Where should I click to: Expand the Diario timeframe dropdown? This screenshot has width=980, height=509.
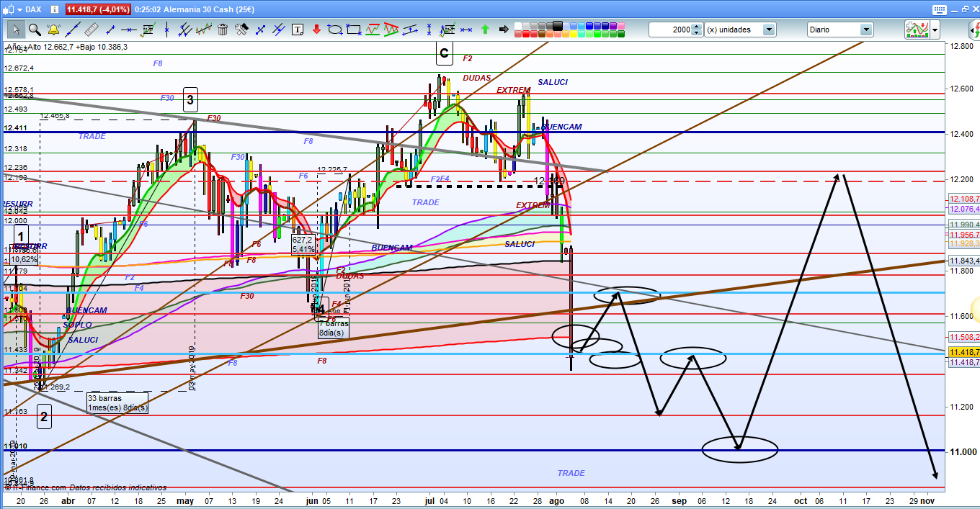click(865, 30)
